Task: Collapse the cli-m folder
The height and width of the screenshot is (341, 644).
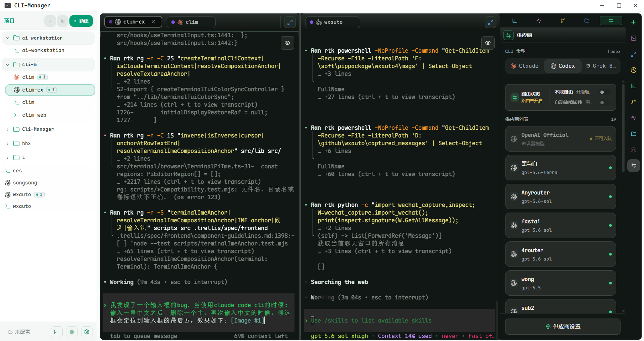Action: [x=7, y=64]
